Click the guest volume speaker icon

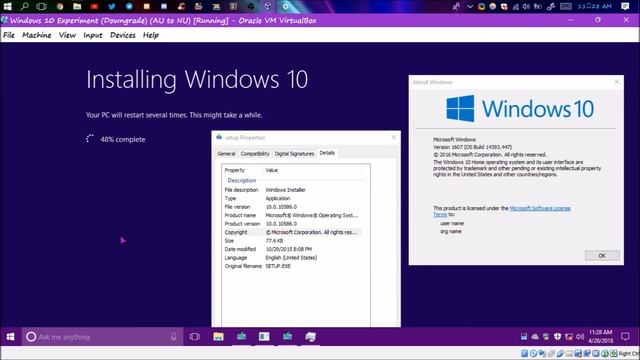click(580, 337)
